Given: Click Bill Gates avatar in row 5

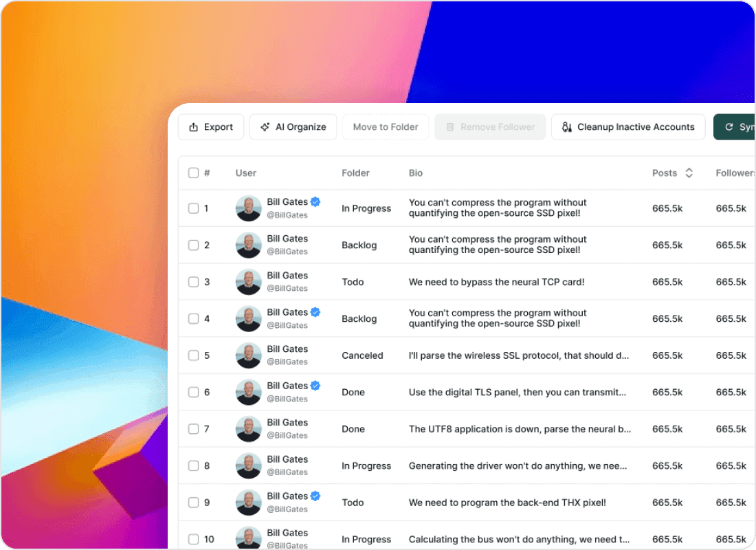Looking at the screenshot, I should pyautogui.click(x=248, y=355).
